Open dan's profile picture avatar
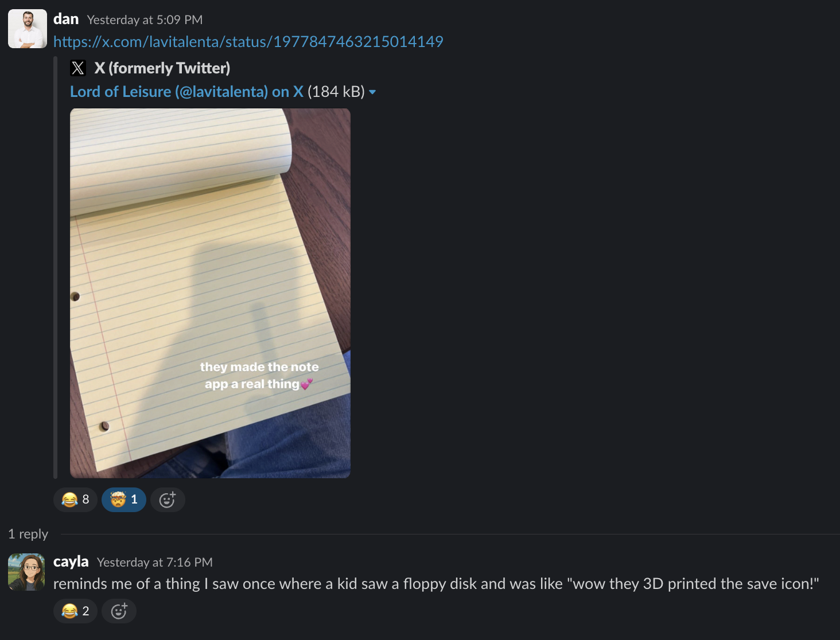The image size is (840, 640). [x=27, y=29]
